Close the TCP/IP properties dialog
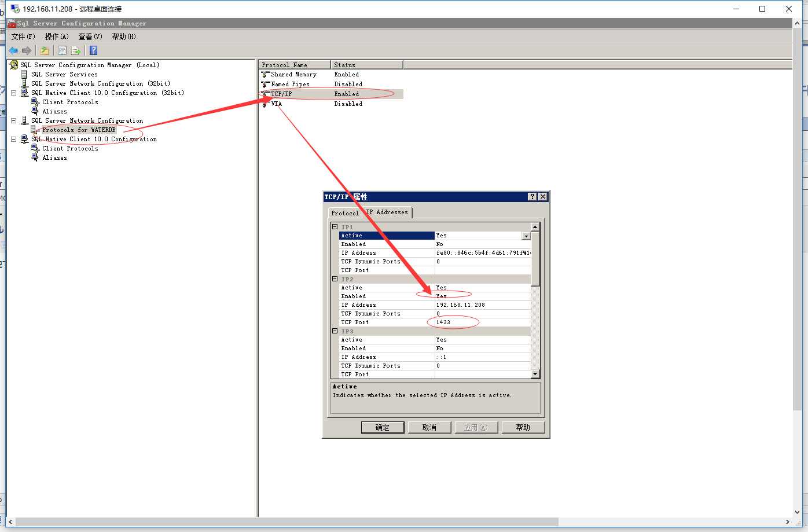Viewport: 808px width, 532px height. pos(542,197)
